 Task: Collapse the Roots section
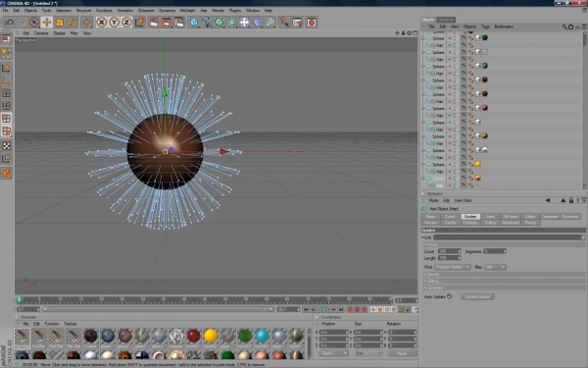pyautogui.click(x=505, y=244)
